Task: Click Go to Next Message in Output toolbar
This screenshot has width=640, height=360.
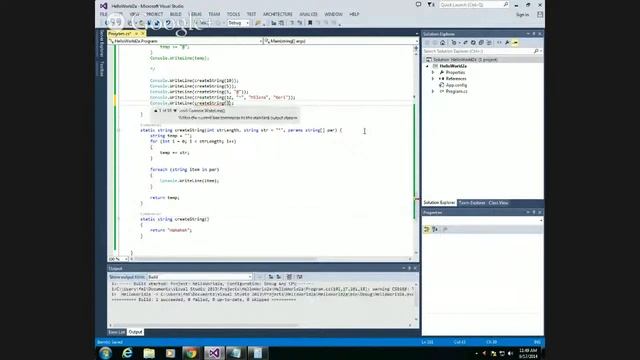Action: 279,277
